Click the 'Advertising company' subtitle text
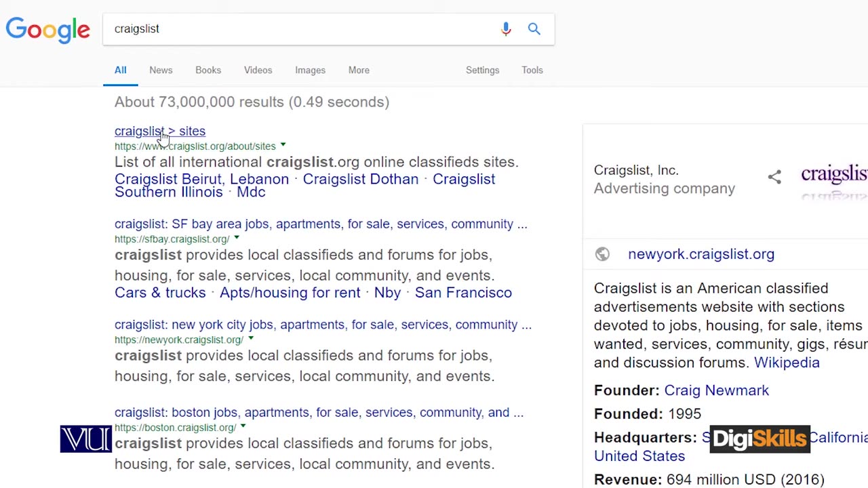The width and height of the screenshot is (868, 488). 665,188
